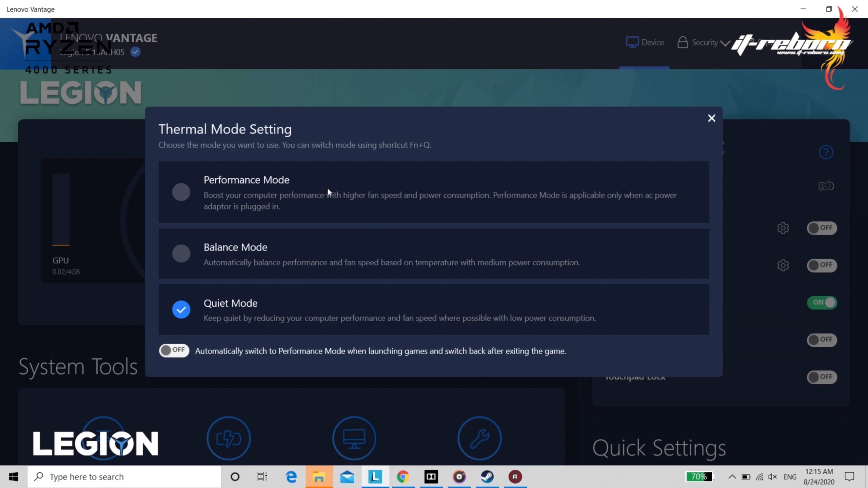The image size is (868, 488).
Task: Select the Performance Mode radio button
Action: click(181, 192)
